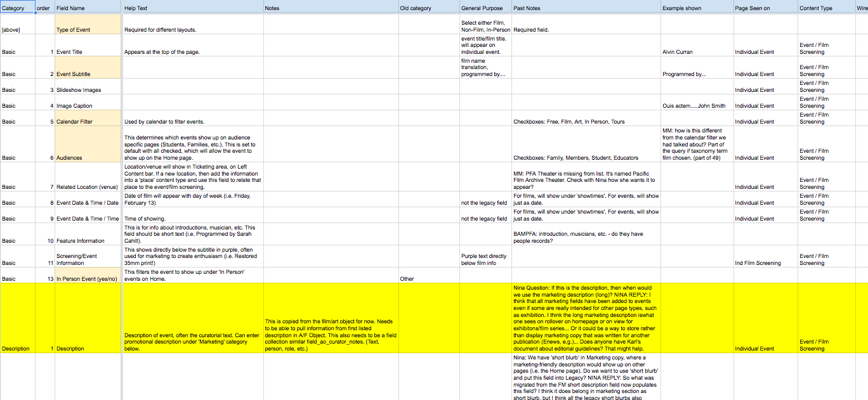Select 'Description' in the Field Name column
868x400 pixels.
tap(88, 318)
